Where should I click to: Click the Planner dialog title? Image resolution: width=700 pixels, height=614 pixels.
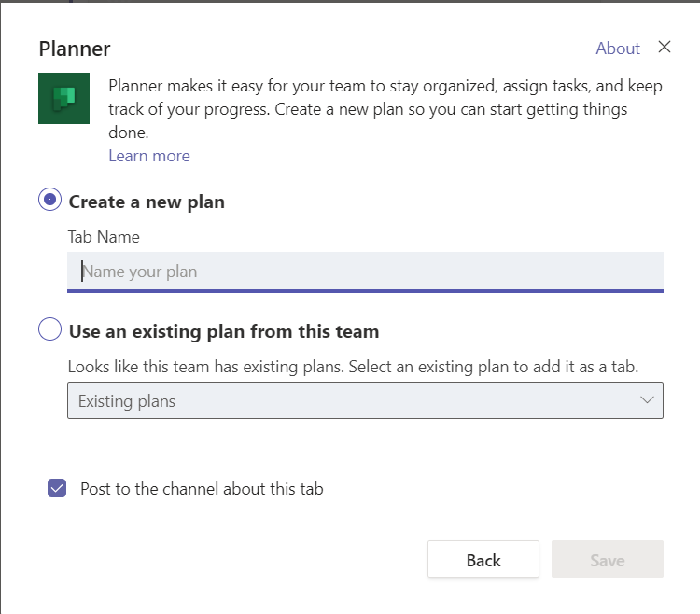(75, 49)
